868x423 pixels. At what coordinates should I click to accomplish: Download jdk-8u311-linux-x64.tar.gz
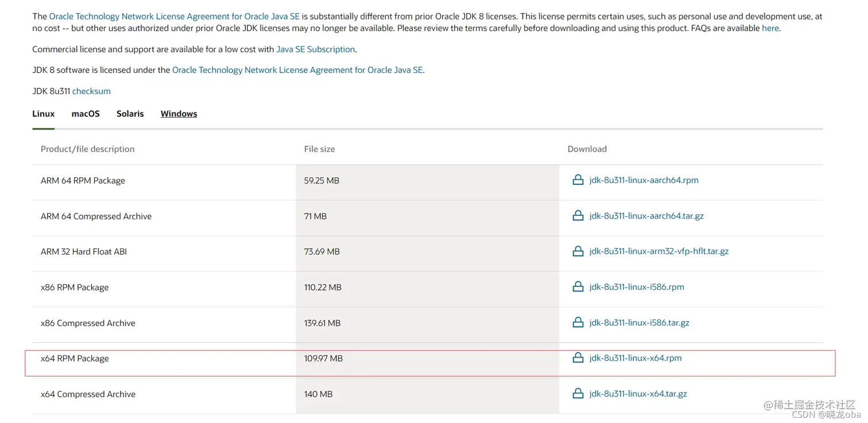coord(638,394)
